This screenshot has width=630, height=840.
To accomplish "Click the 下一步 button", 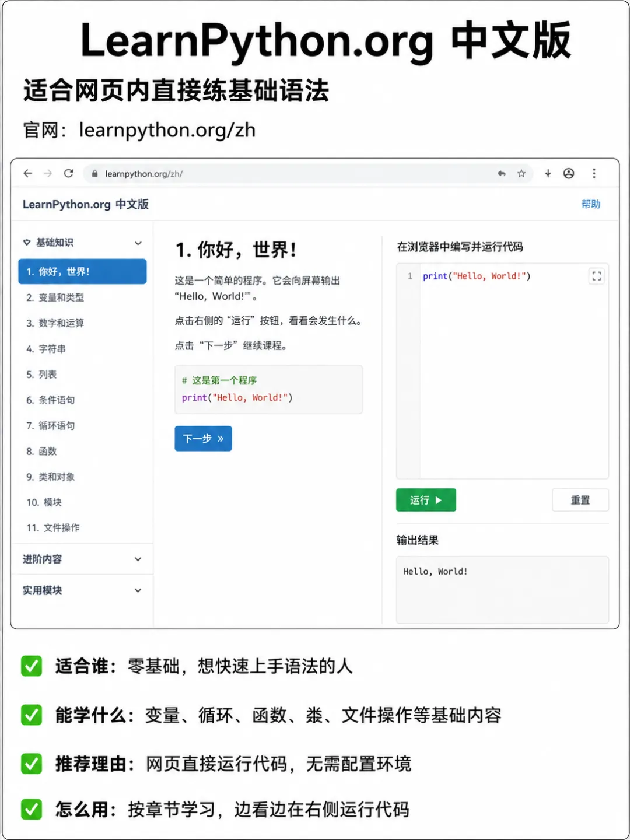I will click(203, 439).
